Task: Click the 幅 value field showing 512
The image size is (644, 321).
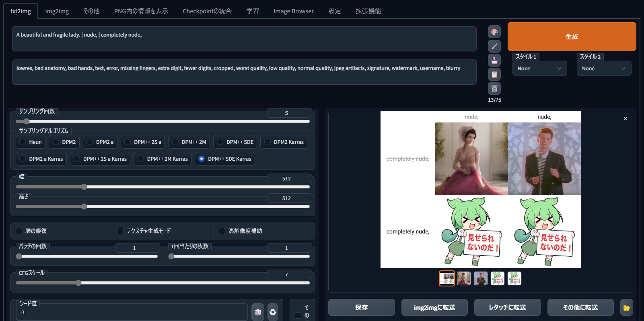Action: tap(290, 178)
